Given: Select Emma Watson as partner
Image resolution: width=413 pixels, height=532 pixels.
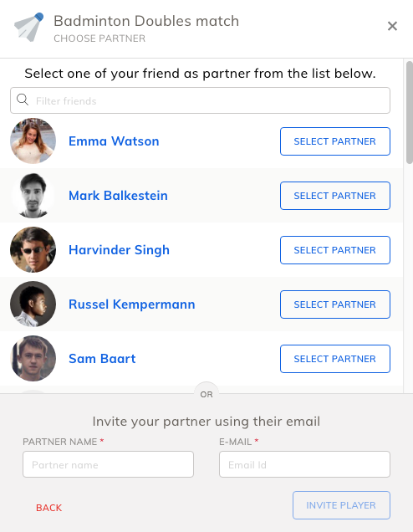Looking at the screenshot, I should tap(335, 141).
